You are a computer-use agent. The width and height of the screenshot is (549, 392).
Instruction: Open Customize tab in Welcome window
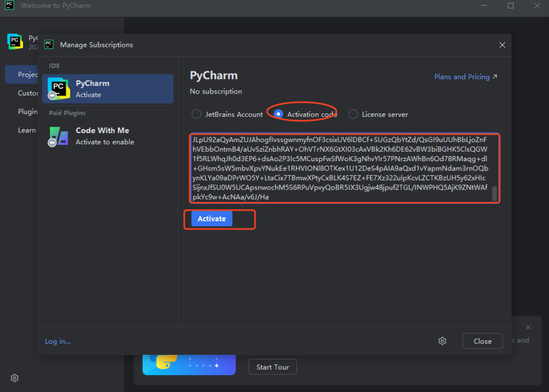tap(27, 93)
